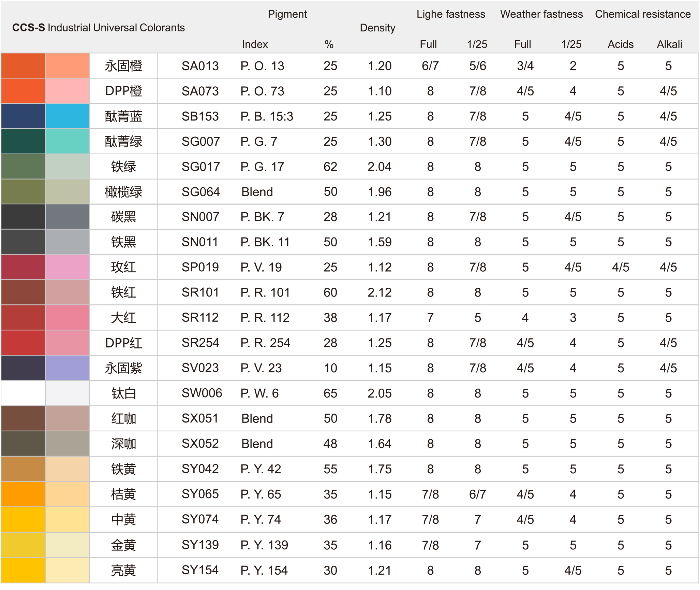Click the '玫红' color name
Viewport: 700px width, 590px height.
[123, 267]
